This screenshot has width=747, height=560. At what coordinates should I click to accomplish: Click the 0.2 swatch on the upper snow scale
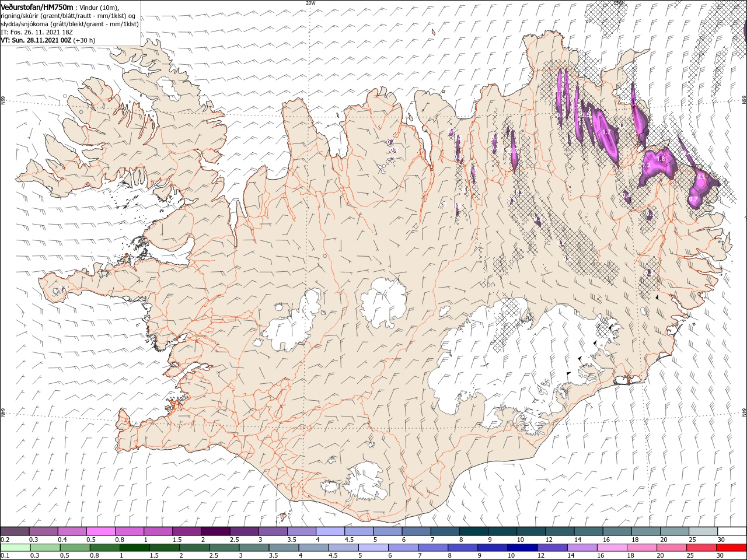click(15, 531)
